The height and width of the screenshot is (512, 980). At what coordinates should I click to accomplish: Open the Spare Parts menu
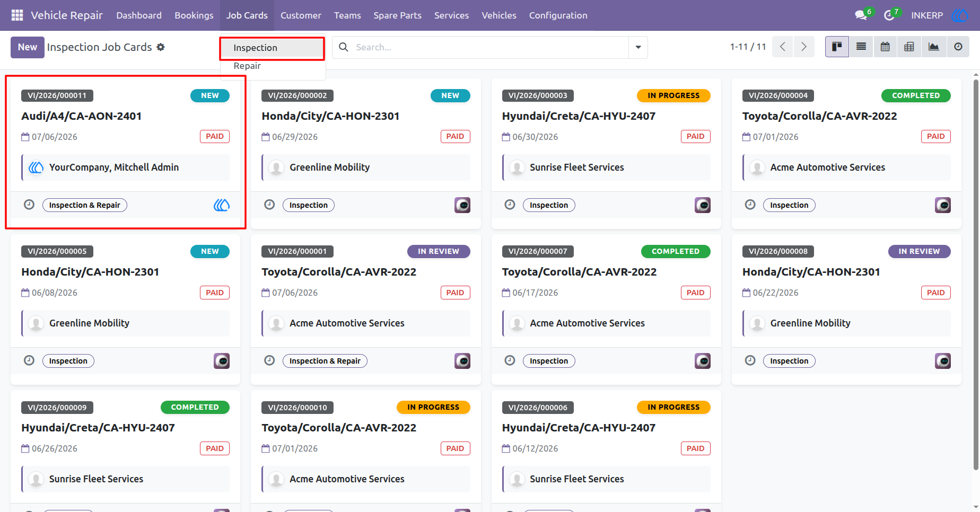click(x=397, y=15)
